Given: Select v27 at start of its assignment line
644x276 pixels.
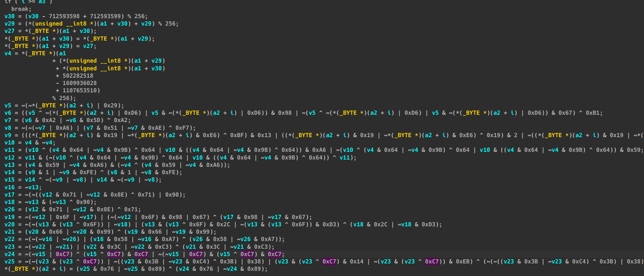Looking at the screenshot, I should point(9,31).
